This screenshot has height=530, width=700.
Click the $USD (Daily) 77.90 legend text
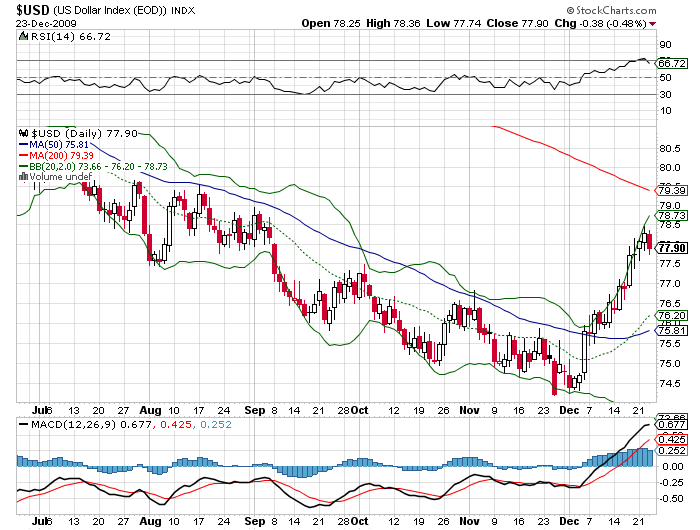84,134
